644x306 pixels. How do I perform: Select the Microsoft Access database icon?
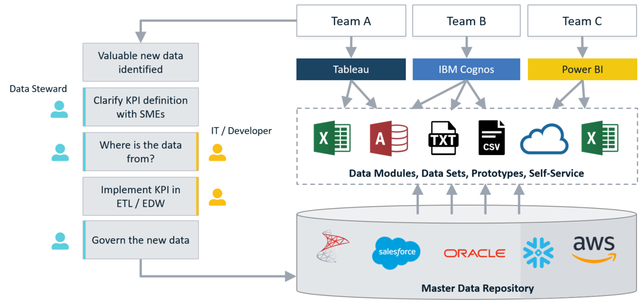pyautogui.click(x=389, y=138)
